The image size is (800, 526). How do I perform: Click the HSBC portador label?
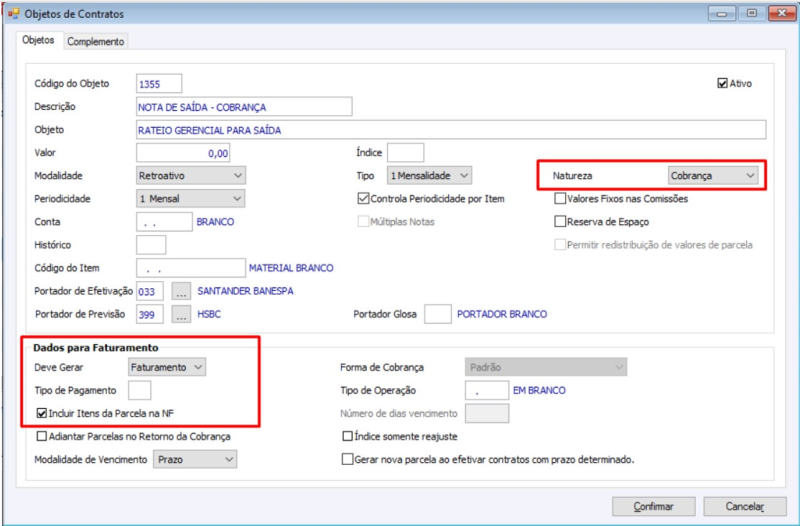click(x=209, y=314)
